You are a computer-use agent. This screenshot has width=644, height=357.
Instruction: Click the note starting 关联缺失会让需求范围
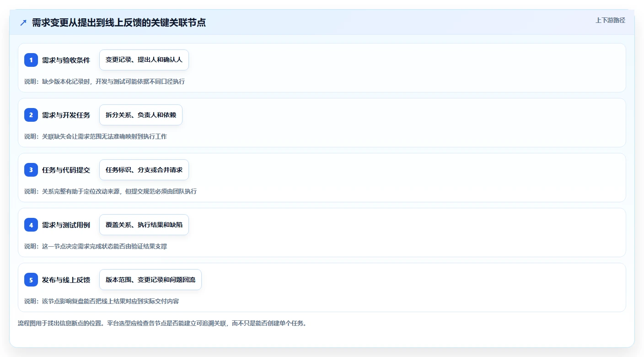click(x=96, y=136)
